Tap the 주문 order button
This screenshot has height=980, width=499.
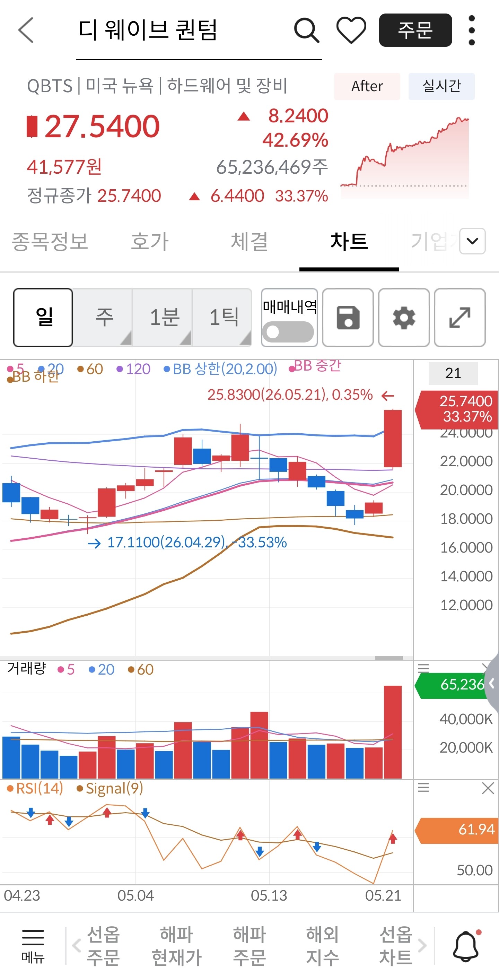(415, 30)
